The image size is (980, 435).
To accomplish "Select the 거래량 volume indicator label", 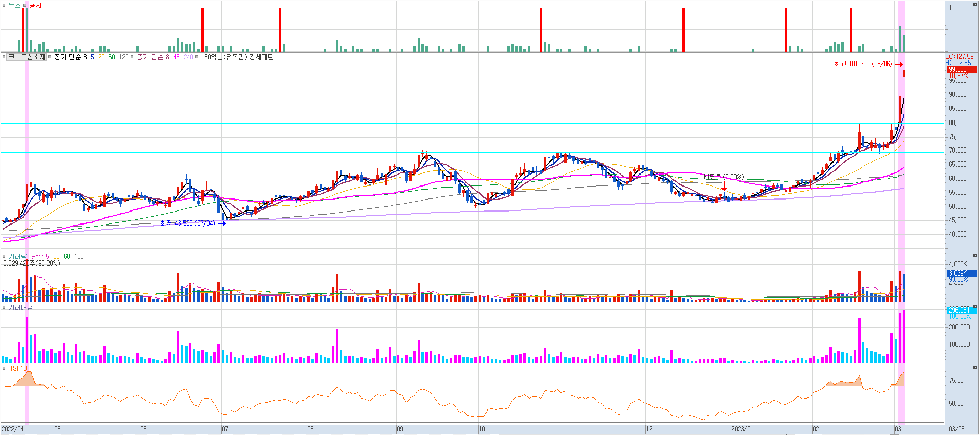I will 17,256.
